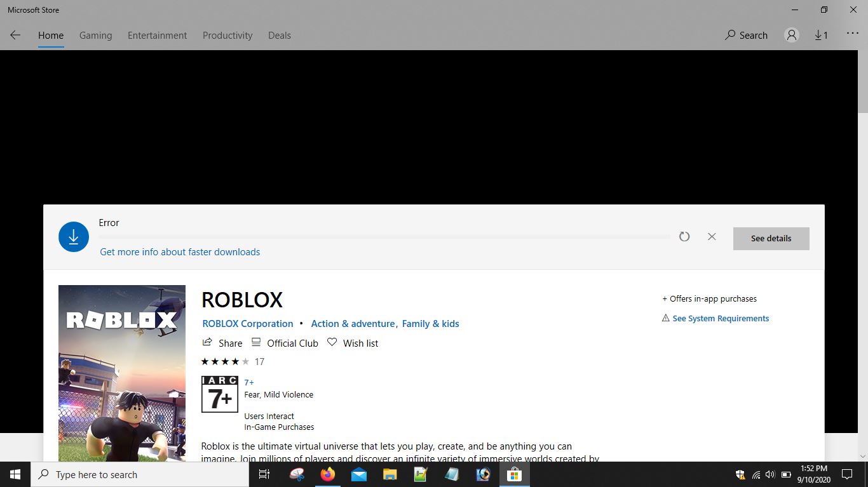Image resolution: width=868 pixels, height=487 pixels.
Task: Open the Action Center notifications icon
Action: point(846,474)
